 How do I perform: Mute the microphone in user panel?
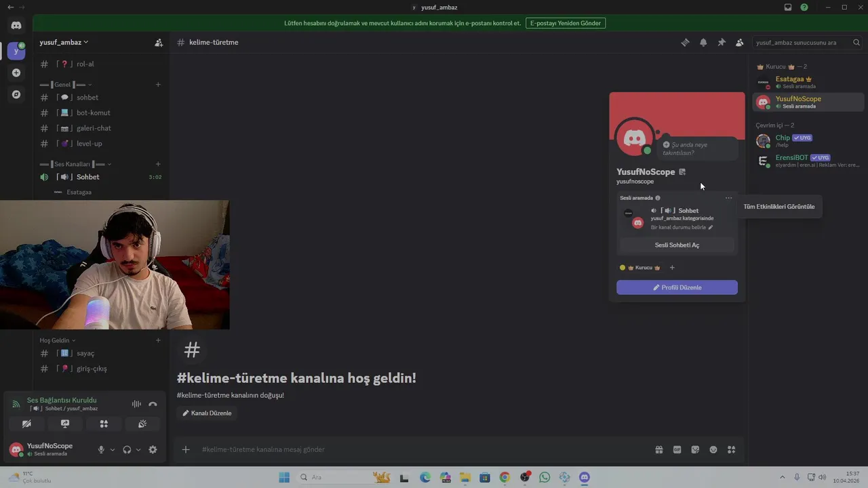[102, 449]
